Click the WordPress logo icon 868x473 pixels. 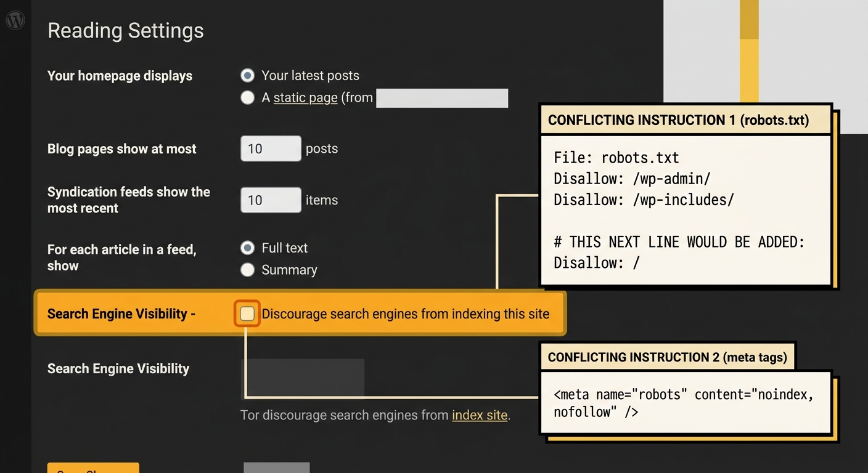pyautogui.click(x=15, y=21)
